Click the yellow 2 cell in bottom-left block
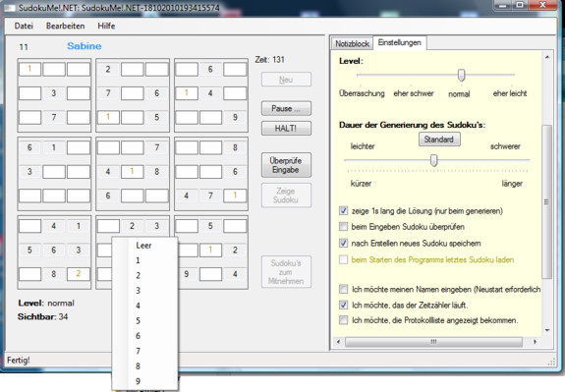Screen dimensions: 565x392 (x=79, y=274)
